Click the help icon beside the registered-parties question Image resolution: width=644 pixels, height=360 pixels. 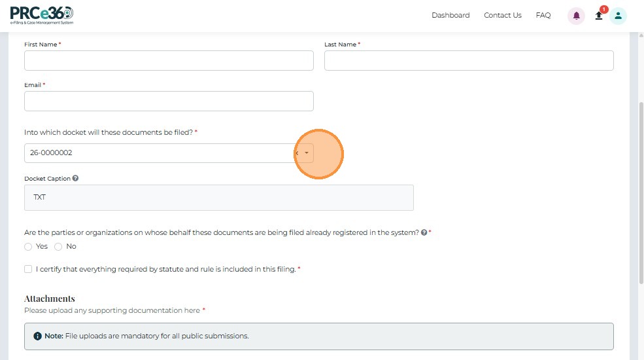pos(424,232)
